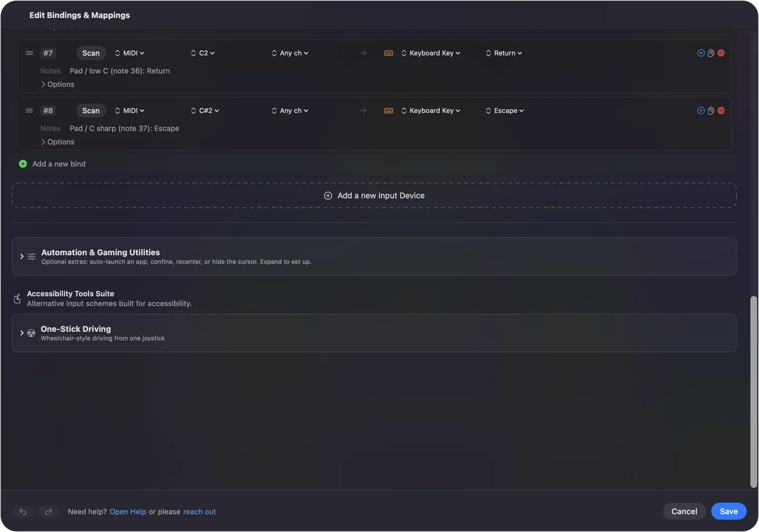This screenshot has width=759, height=532.
Task: Click the Accessibility Tools Suite wheelchair icon
Action: point(17,298)
